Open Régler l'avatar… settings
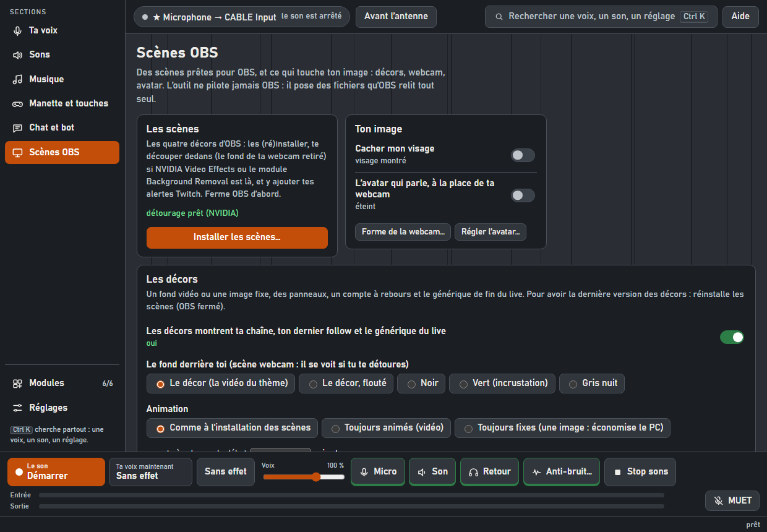Image resolution: width=767 pixels, height=532 pixels. coord(491,232)
